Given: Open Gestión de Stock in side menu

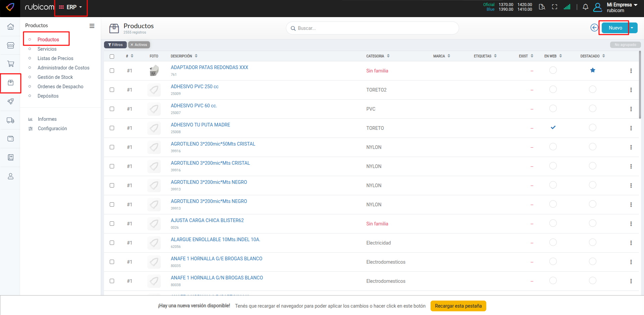Looking at the screenshot, I should tap(55, 77).
